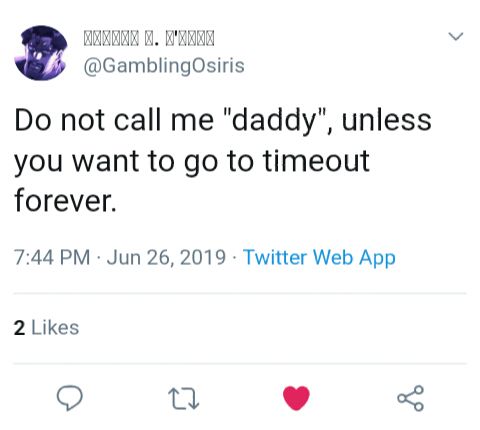Open the Twitter Web App source link
The height and width of the screenshot is (430, 480).
coord(319,258)
